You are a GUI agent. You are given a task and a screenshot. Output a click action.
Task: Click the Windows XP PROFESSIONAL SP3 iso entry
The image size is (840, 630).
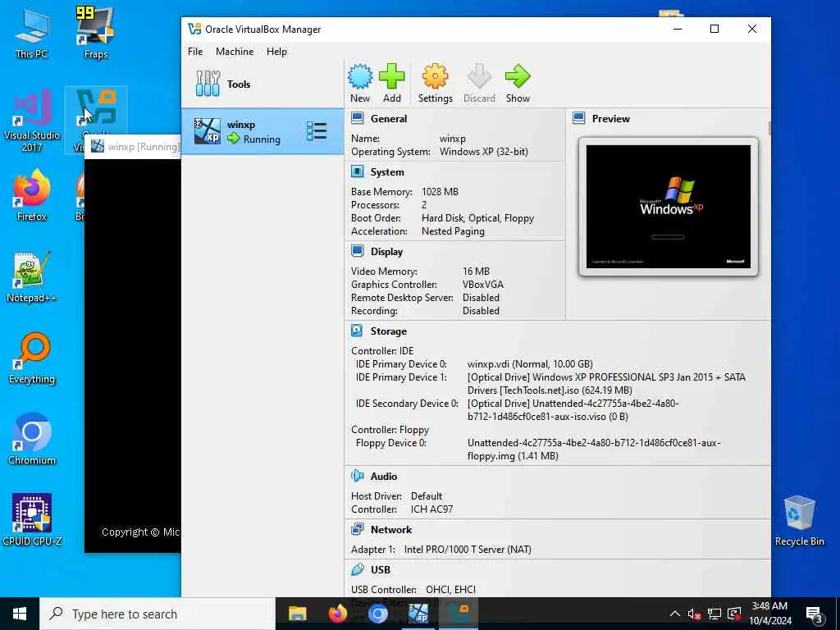pos(606,384)
